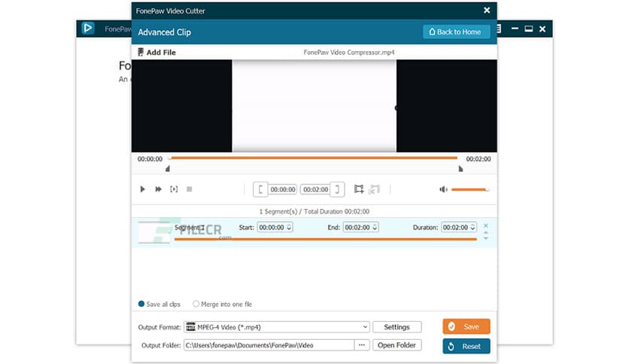
Task: Click '1 Segment(s) / Total Duration 00:02:00' text
Action: pyautogui.click(x=314, y=211)
